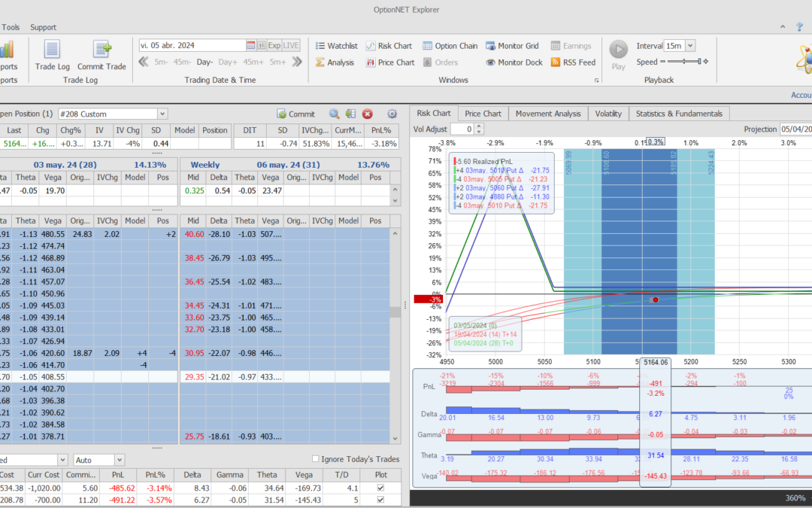Open position settings gear icon
Screen dimensions: 812x508
click(392, 114)
